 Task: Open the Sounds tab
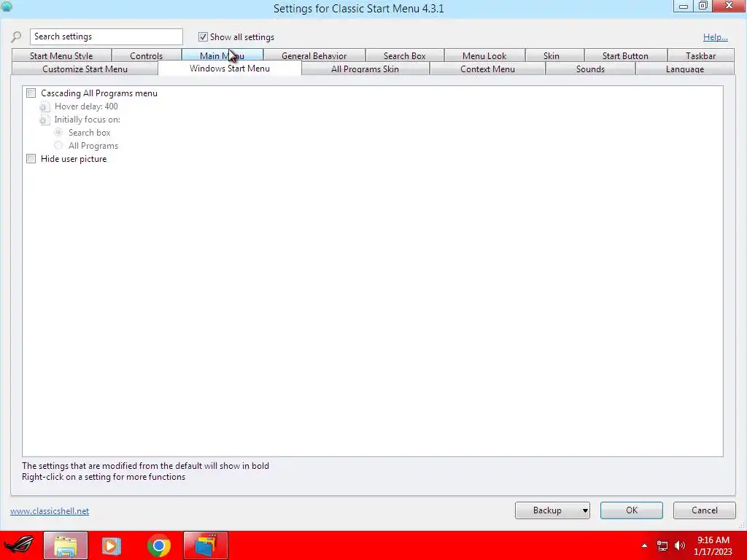click(590, 69)
